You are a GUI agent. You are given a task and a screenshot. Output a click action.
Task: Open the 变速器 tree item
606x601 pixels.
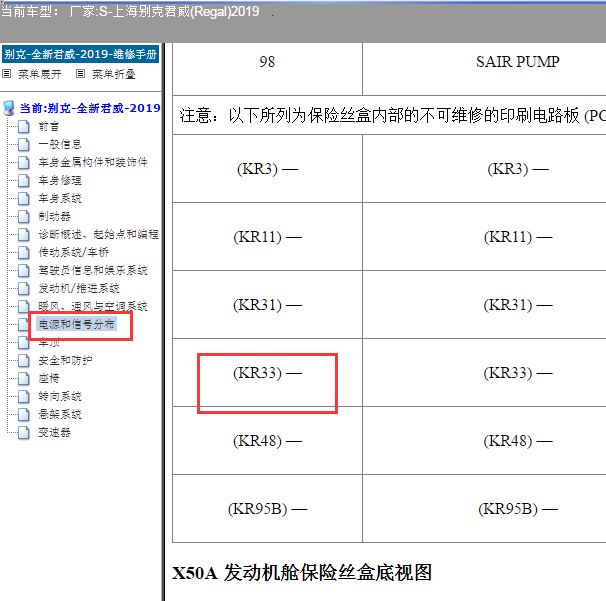(x=54, y=432)
